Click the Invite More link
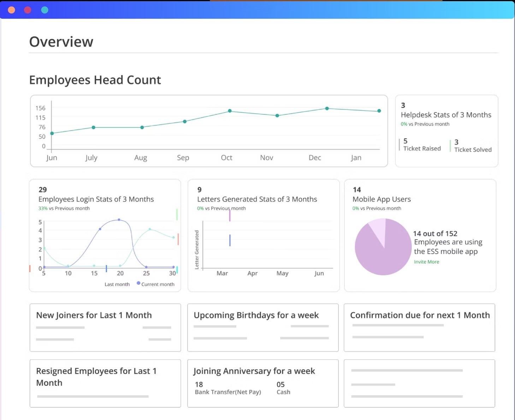This screenshot has width=515, height=420. pyautogui.click(x=426, y=262)
